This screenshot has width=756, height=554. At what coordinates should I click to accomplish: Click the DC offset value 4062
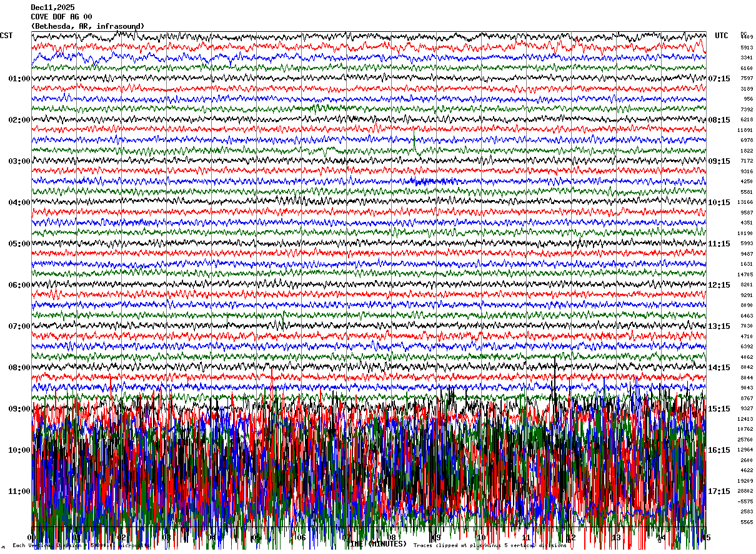[747, 357]
